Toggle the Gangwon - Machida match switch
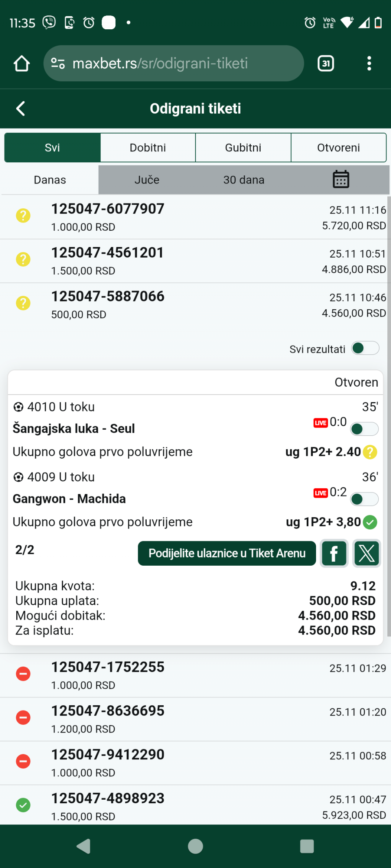Viewport: 391px width, 868px height. coord(364,499)
